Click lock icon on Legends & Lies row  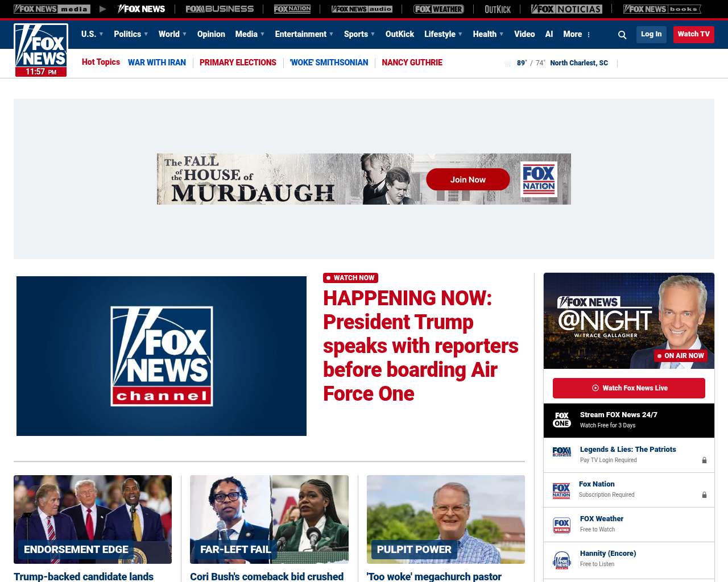(704, 460)
